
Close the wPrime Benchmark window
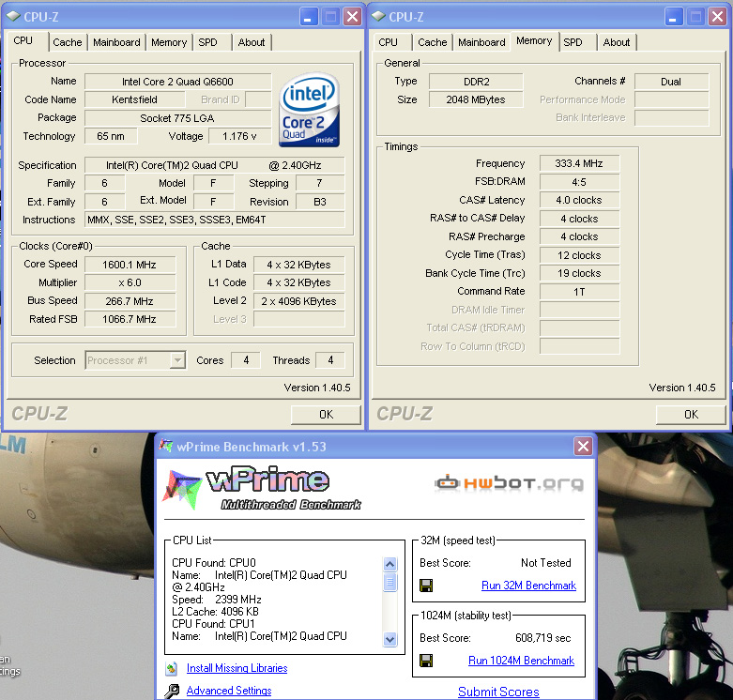pos(583,447)
